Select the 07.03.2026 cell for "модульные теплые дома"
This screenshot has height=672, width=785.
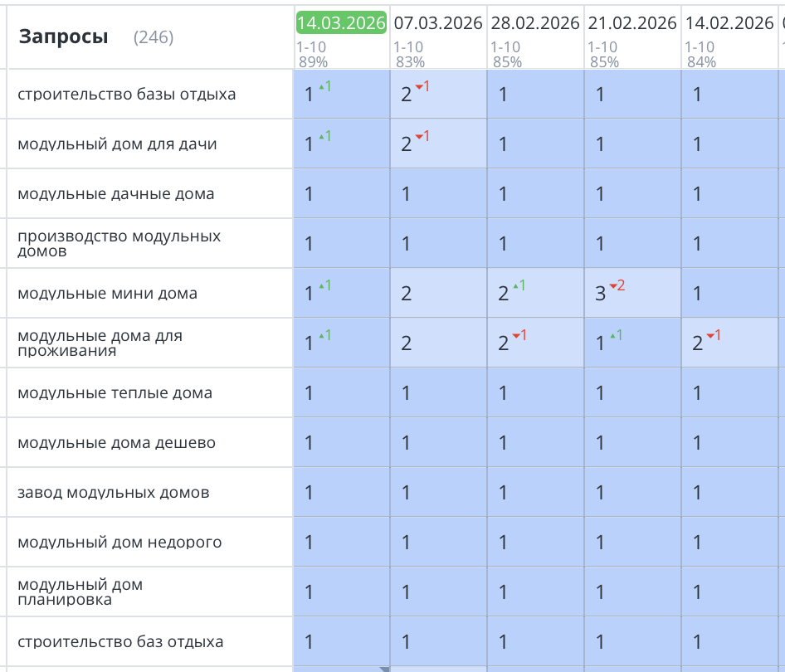coord(438,392)
